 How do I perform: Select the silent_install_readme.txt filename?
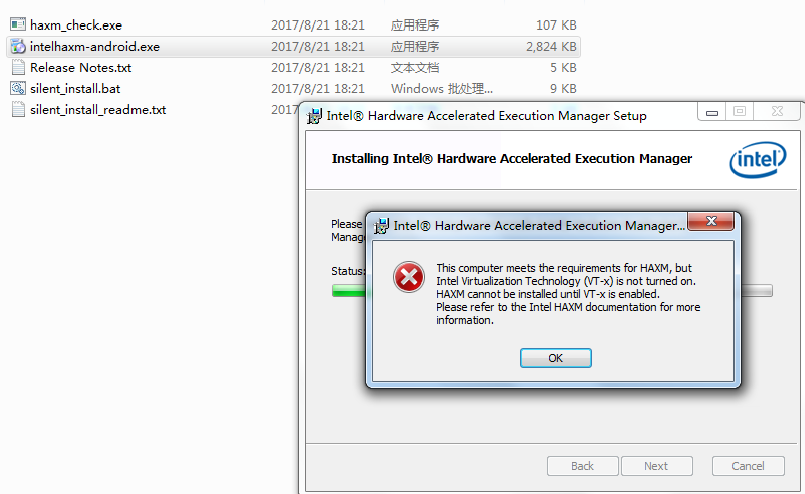(98, 110)
